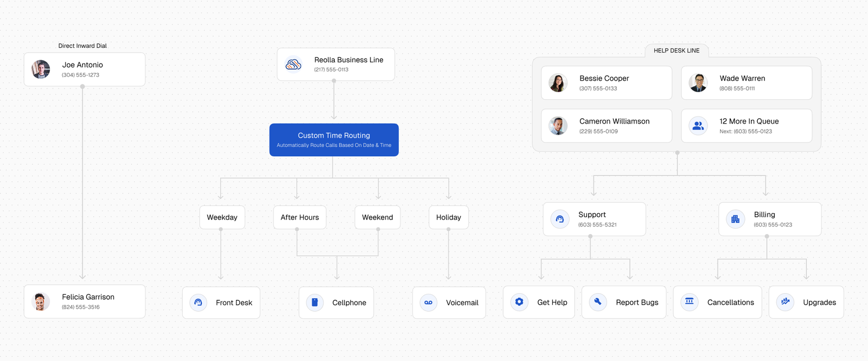Click the Support headset icon
Image resolution: width=868 pixels, height=361 pixels.
click(560, 219)
